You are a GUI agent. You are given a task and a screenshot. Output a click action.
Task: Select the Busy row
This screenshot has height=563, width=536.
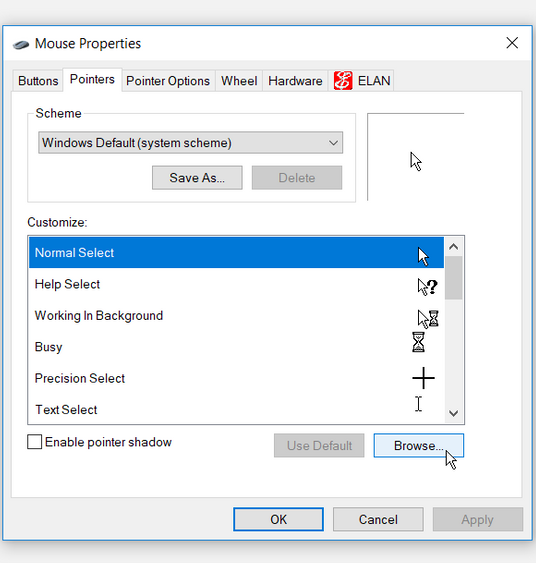(x=236, y=347)
